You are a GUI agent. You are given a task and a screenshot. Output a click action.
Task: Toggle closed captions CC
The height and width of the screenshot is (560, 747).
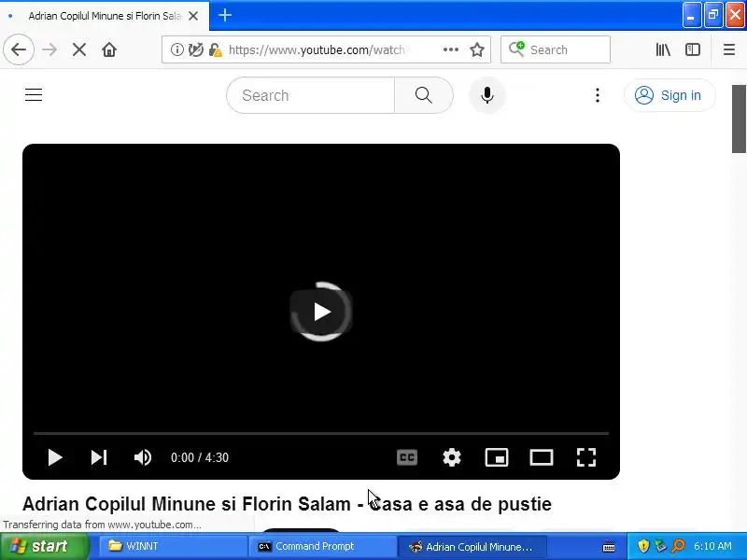pyautogui.click(x=407, y=457)
